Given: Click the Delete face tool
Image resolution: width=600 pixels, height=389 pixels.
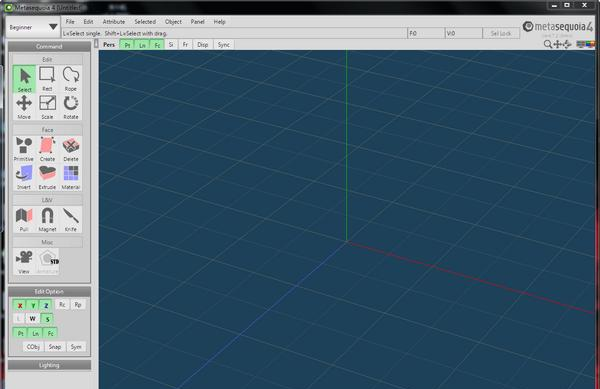Looking at the screenshot, I should click(x=71, y=149).
